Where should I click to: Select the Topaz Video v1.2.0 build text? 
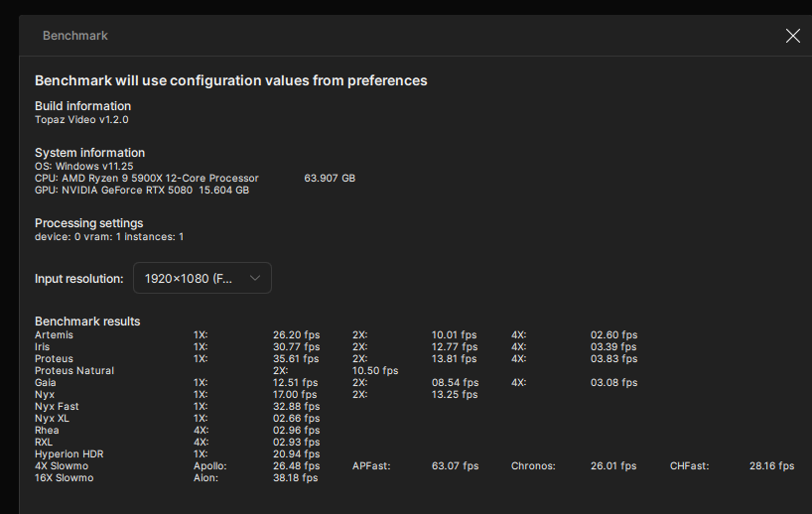click(x=81, y=119)
